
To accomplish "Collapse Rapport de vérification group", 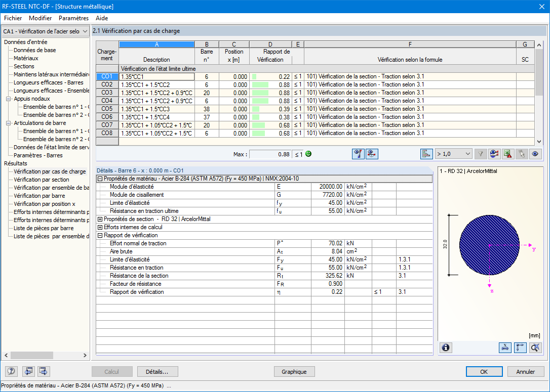I will click(100, 235).
